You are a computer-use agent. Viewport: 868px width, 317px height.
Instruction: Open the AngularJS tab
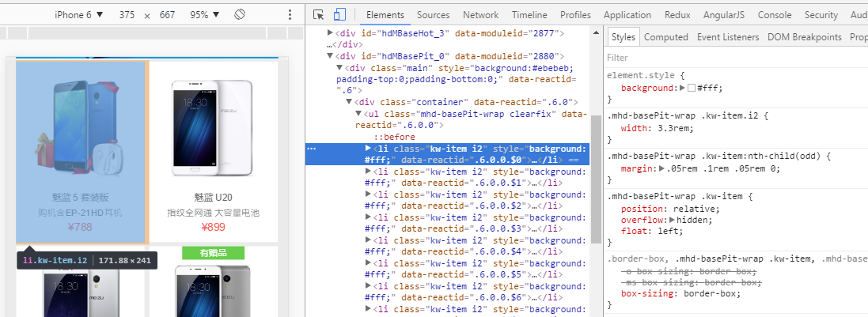click(x=724, y=15)
